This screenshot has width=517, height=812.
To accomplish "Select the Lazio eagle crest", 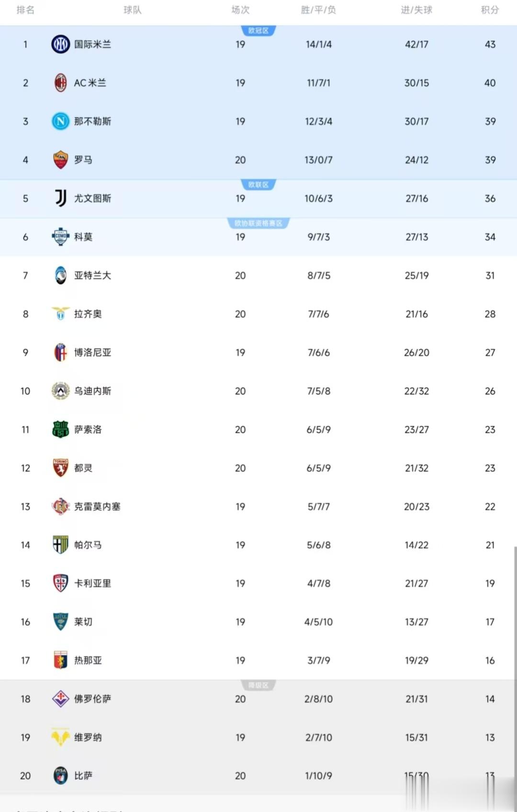I will (x=60, y=314).
